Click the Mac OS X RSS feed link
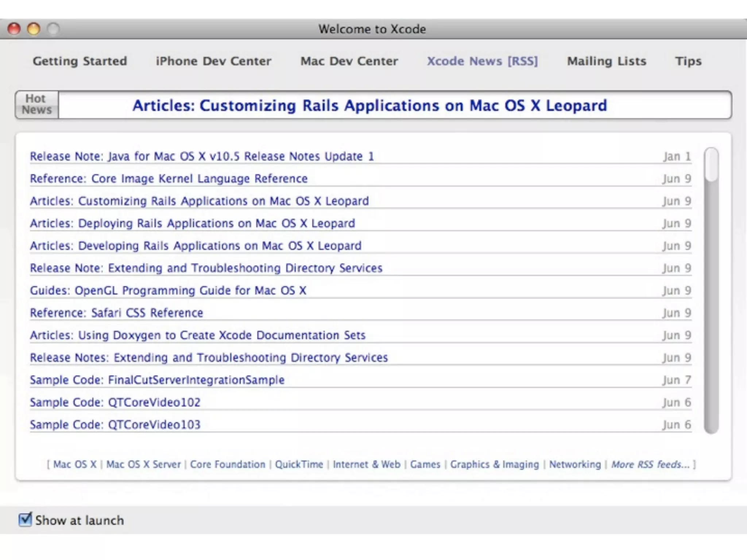Image resolution: width=747 pixels, height=560 pixels. (x=75, y=464)
